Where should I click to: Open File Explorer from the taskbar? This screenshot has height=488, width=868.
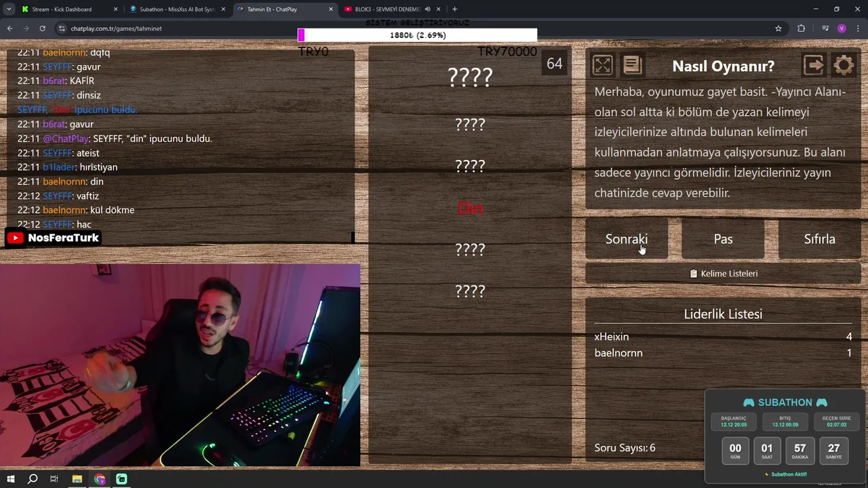coord(77,479)
